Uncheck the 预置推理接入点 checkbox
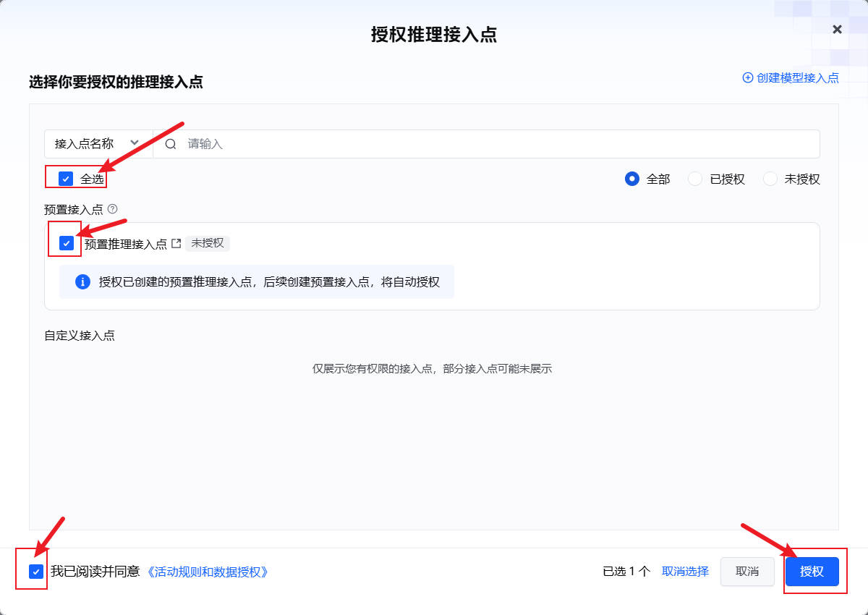 (67, 243)
